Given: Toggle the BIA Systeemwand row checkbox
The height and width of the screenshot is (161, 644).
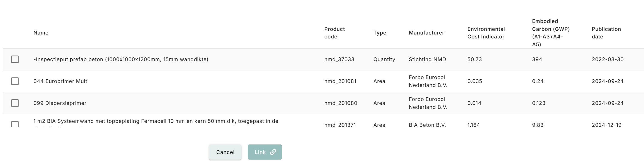Looking at the screenshot, I should click(x=15, y=124).
